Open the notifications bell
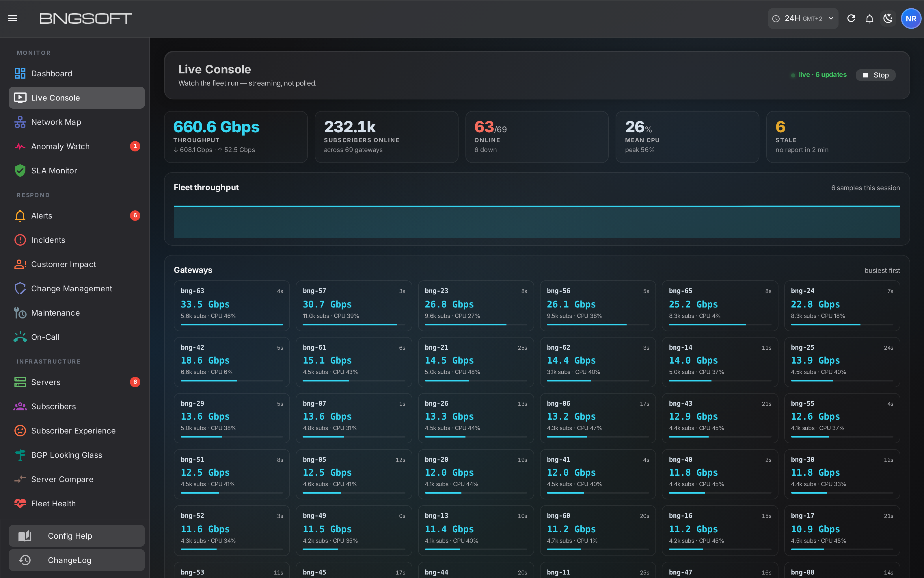The height and width of the screenshot is (578, 924). coord(869,18)
